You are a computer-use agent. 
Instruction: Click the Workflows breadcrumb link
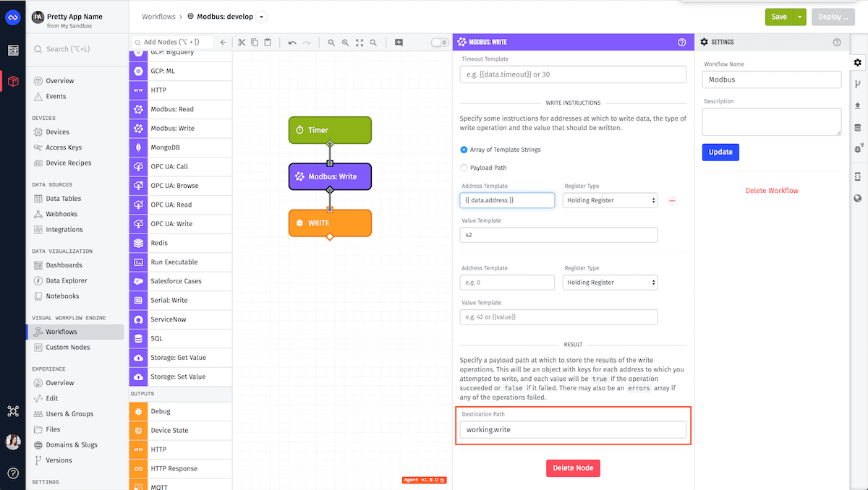(158, 16)
